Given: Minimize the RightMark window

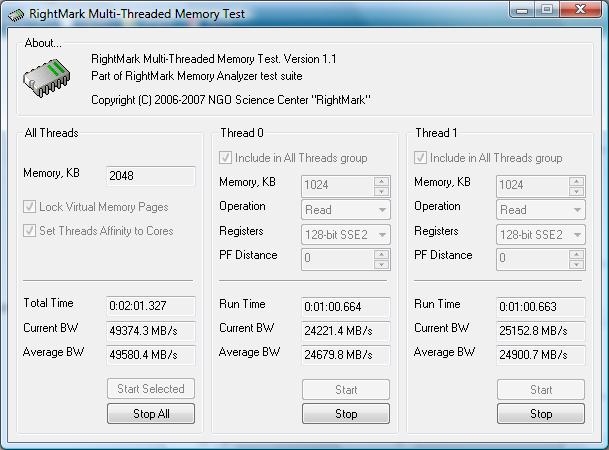Looking at the screenshot, I should (x=522, y=9).
